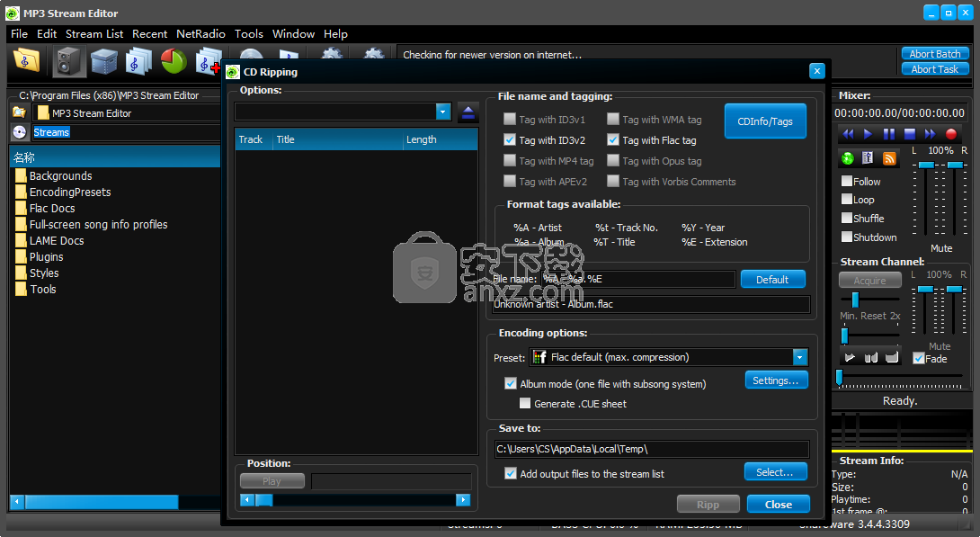The width and height of the screenshot is (980, 537).
Task: Click the CDInfo/Tags button
Action: tap(765, 121)
